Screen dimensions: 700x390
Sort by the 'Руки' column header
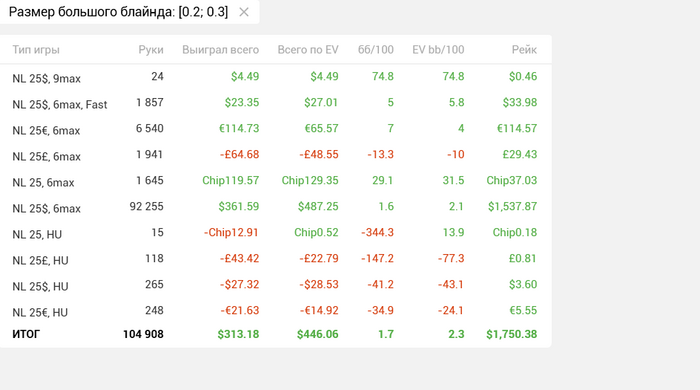pyautogui.click(x=151, y=50)
